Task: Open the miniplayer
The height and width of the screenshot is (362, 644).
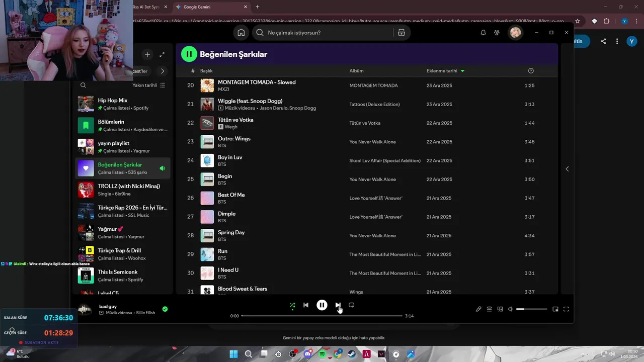Action: point(555,309)
